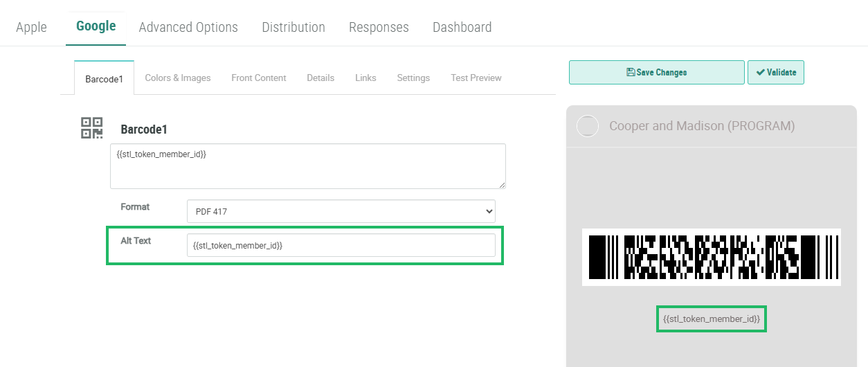Click into the Alt Text input field
This screenshot has height=367, width=868.
[x=341, y=245]
